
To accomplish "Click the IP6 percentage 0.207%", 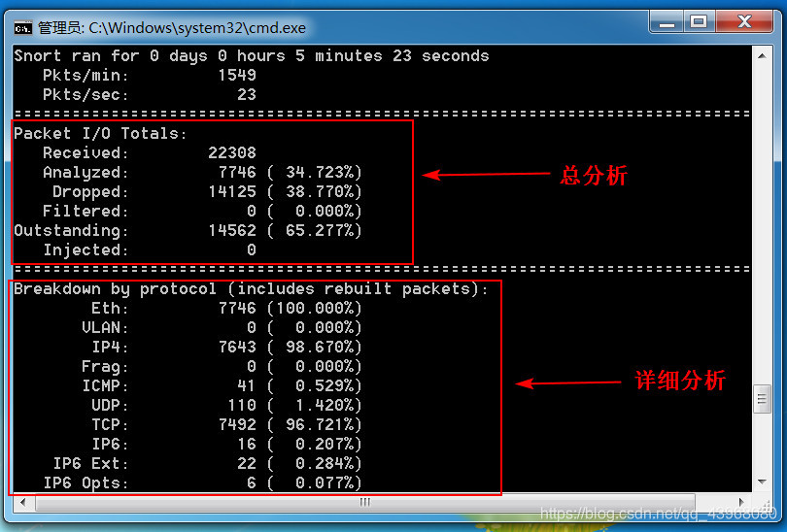I will point(325,445).
